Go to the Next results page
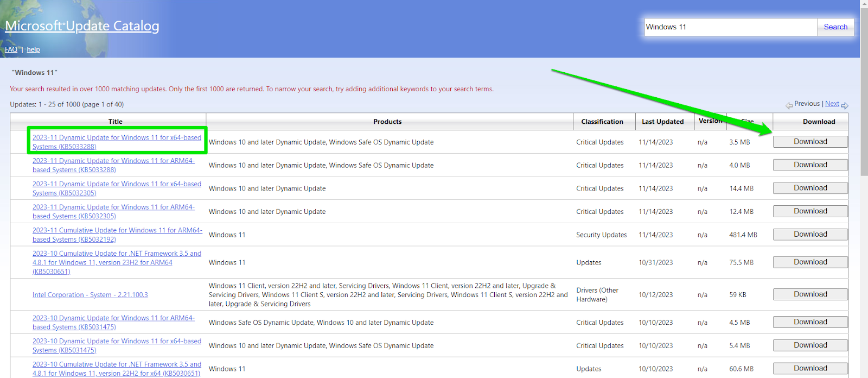This screenshot has width=868, height=378. pyautogui.click(x=832, y=104)
